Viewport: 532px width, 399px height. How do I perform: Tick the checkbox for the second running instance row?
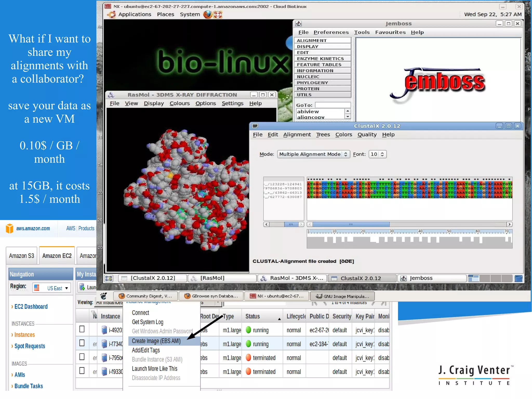point(82,343)
